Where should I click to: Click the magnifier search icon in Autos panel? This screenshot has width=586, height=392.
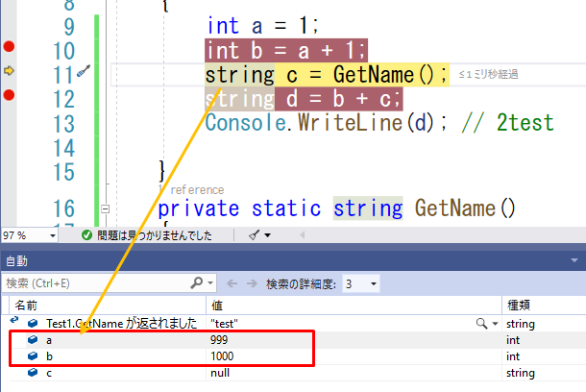(x=198, y=283)
